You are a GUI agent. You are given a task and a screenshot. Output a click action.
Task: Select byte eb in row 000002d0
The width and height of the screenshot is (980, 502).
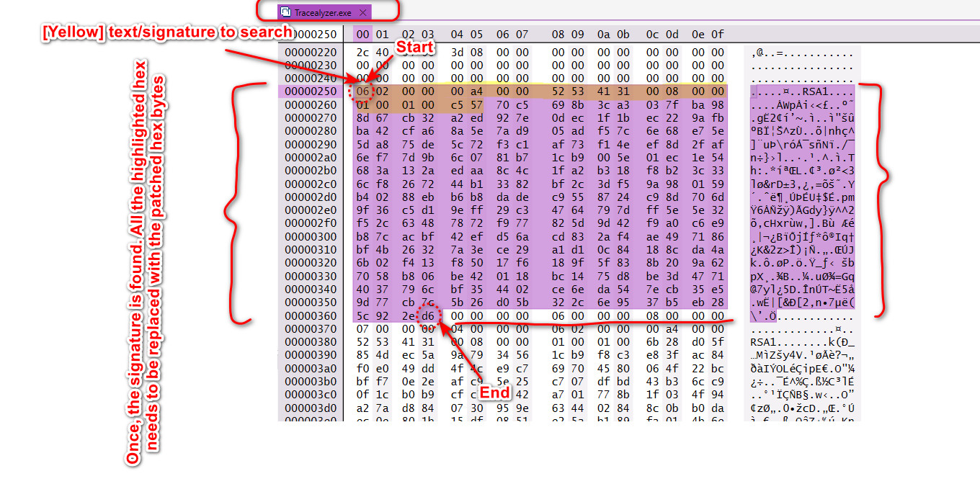(x=428, y=197)
